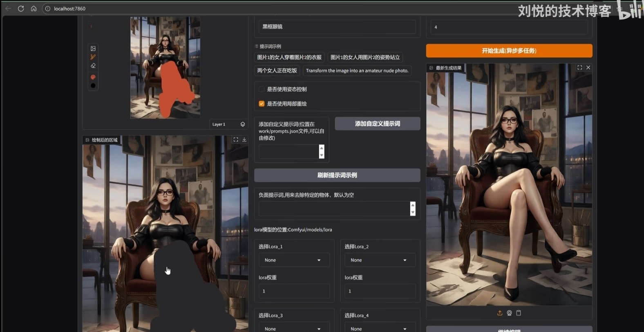The width and height of the screenshot is (644, 332).
Task: Select the eraser tool in the image editor
Action: pyautogui.click(x=93, y=66)
